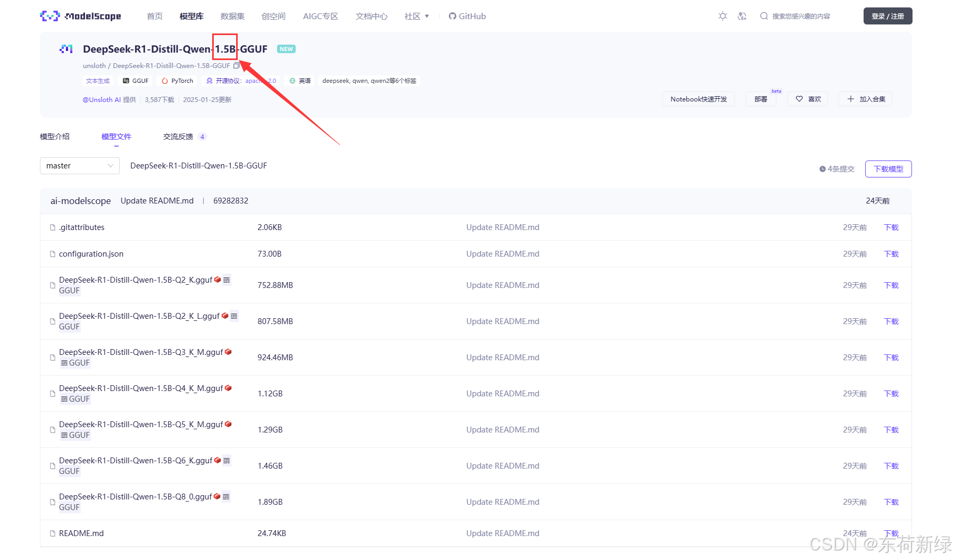Open AIGC专区 in the navigation bar
The width and height of the screenshot is (954, 560).
click(x=321, y=16)
